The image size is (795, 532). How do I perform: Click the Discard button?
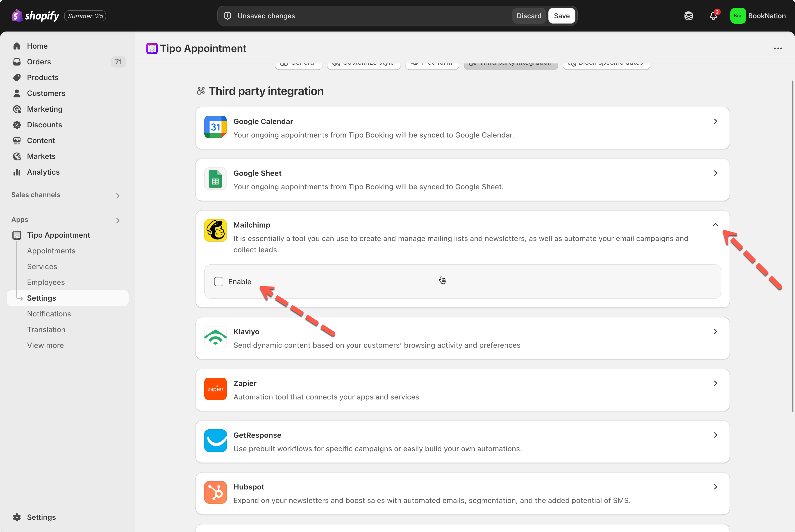point(529,16)
